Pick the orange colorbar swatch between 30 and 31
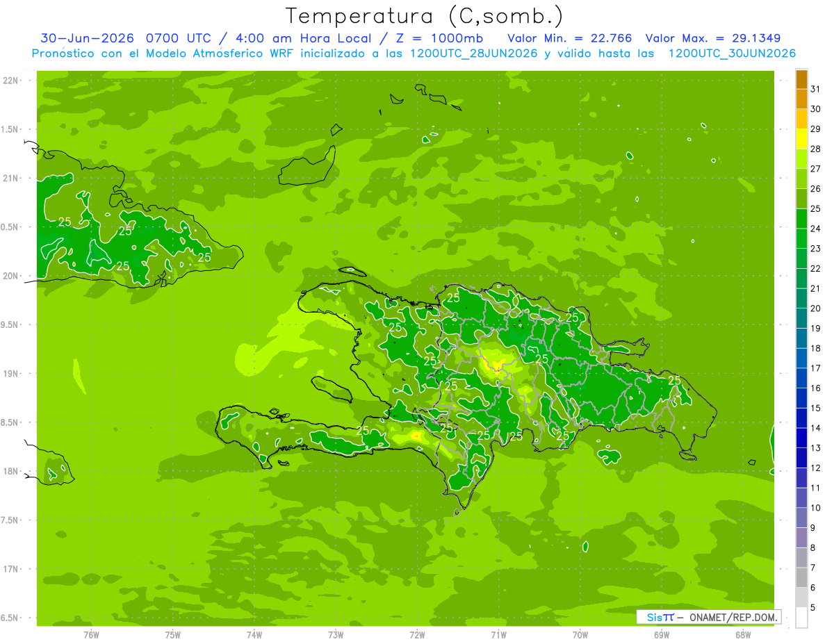Viewport: 834px width, 644px height. pyautogui.click(x=801, y=99)
